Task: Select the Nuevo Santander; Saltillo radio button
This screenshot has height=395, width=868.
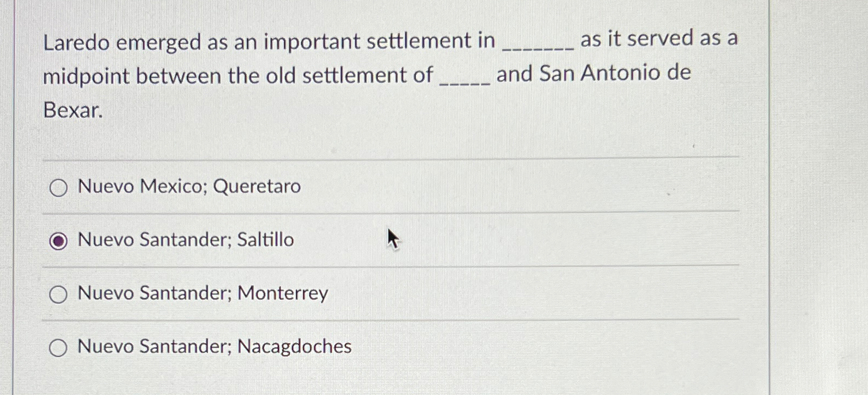Action: click(59, 240)
